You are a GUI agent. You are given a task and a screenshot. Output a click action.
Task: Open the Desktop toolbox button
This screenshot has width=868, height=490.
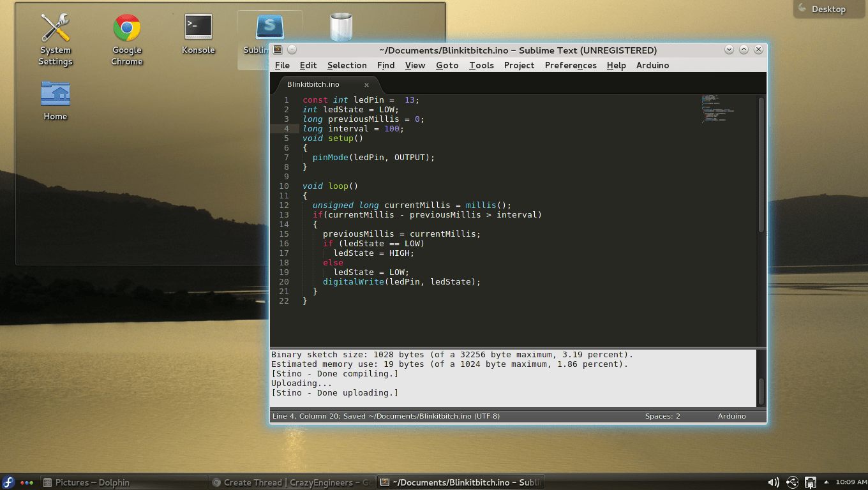click(x=830, y=9)
